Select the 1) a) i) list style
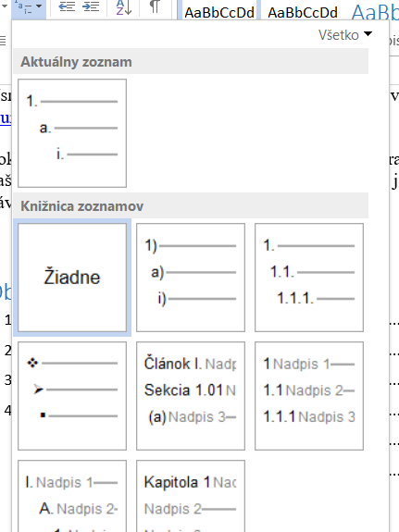Viewport: 399px width, 532px height. tap(191, 278)
